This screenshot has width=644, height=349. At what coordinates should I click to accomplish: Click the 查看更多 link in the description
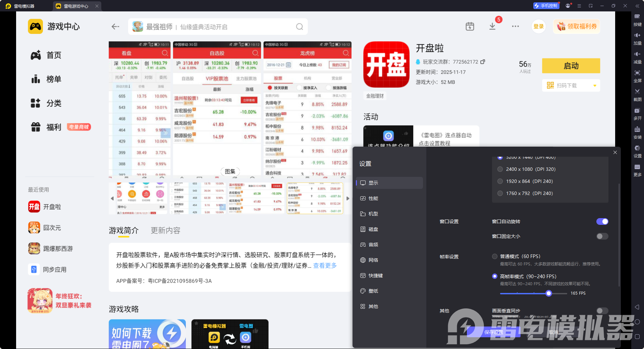point(325,265)
